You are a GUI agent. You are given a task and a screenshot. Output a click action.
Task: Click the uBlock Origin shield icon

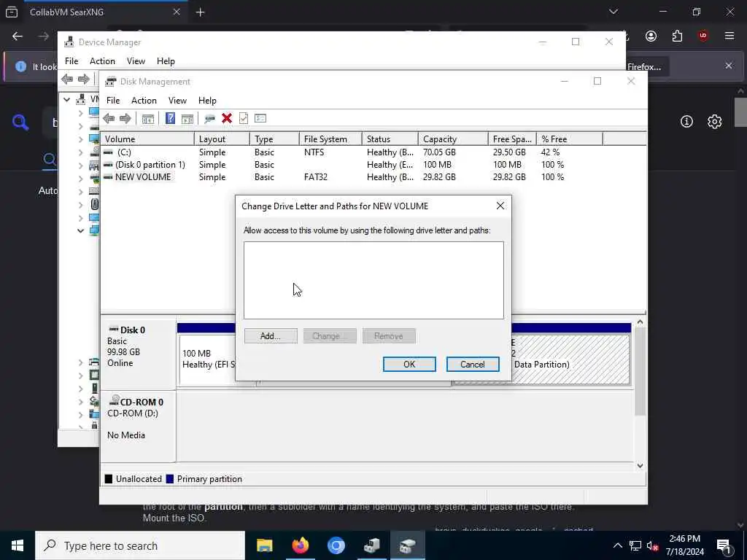[703, 36]
